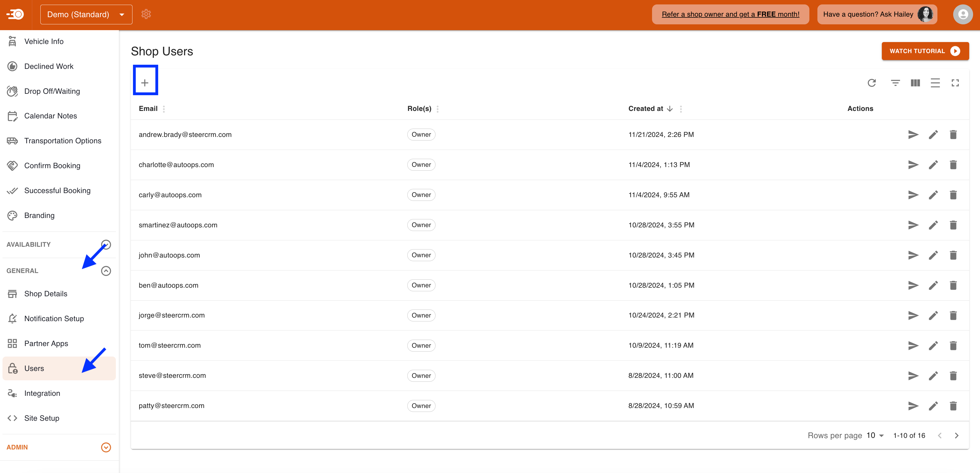Expand the AVAILABILITY section
The image size is (980, 473).
click(106, 244)
